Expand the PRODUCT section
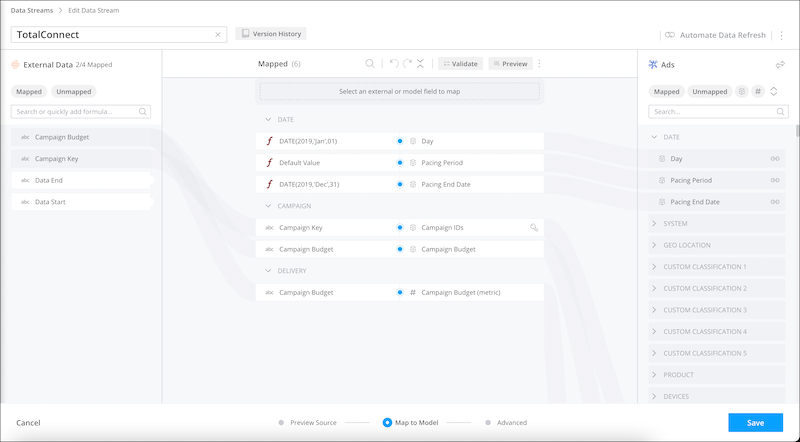Viewport: 800px width, 442px height. click(x=717, y=375)
